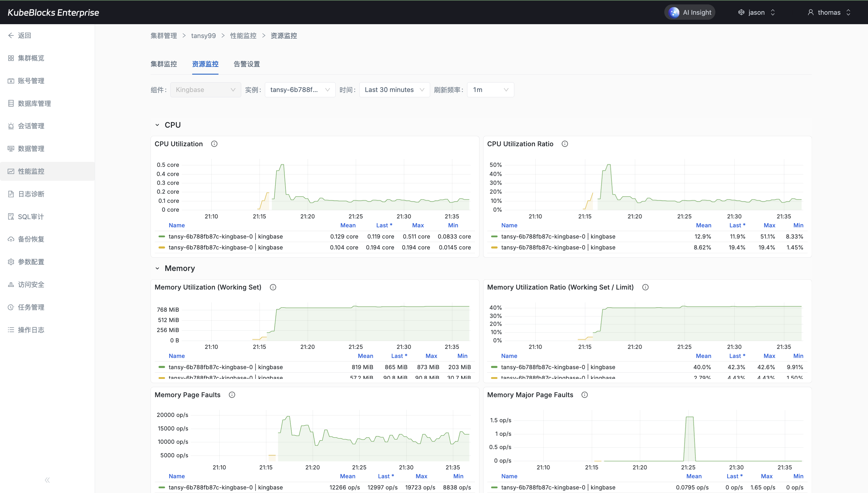The height and width of the screenshot is (493, 868).
Task: Click CPU Utilization info icon
Action: point(214,144)
